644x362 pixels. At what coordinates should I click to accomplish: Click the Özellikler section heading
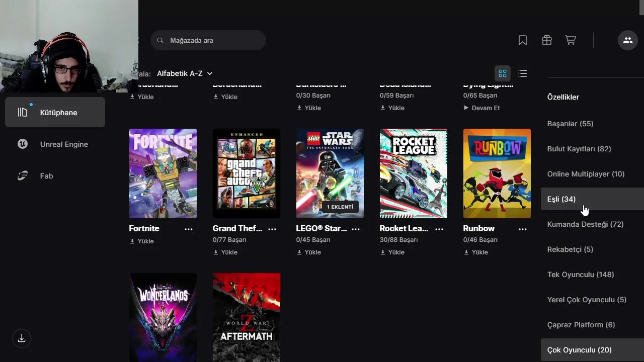[x=563, y=97]
